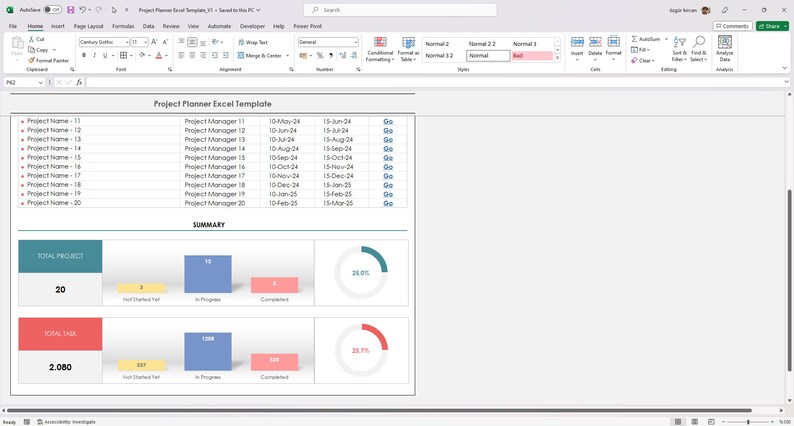This screenshot has height=426, width=794.
Task: Switch to Page Break Preview in status bar
Action: 711,421
